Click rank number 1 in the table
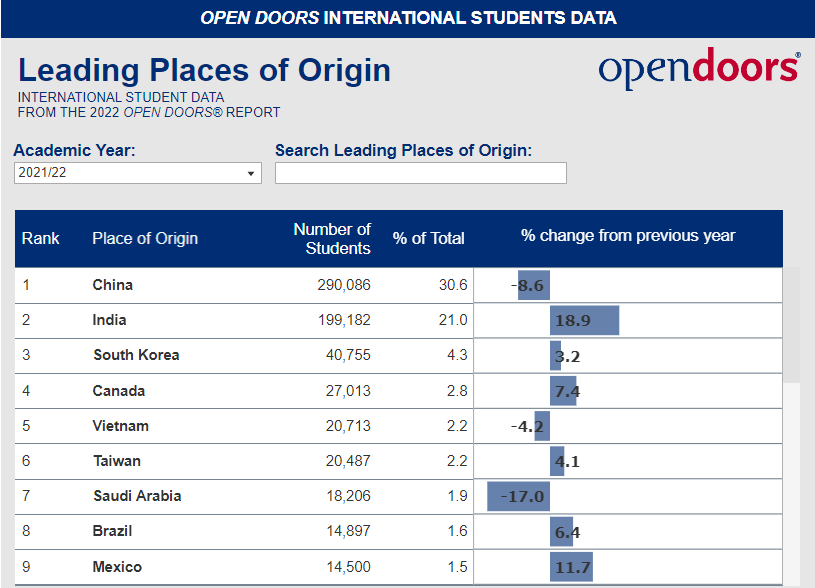Viewport: 815px width, 588px height. (26, 285)
